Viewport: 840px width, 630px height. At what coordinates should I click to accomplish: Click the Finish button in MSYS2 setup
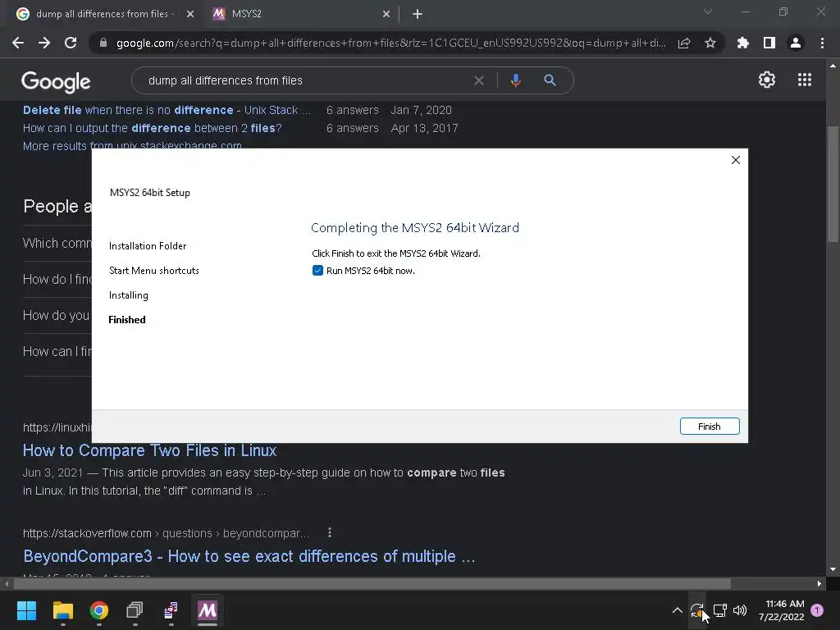[710, 427]
